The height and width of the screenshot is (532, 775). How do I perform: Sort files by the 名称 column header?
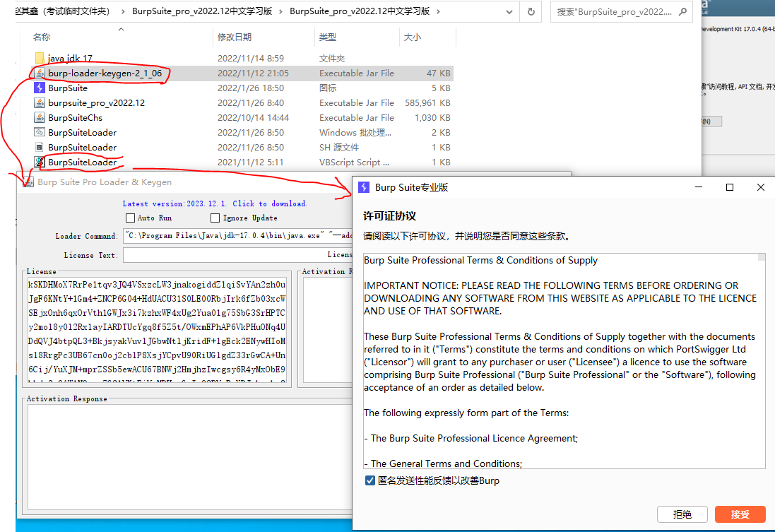42,37
